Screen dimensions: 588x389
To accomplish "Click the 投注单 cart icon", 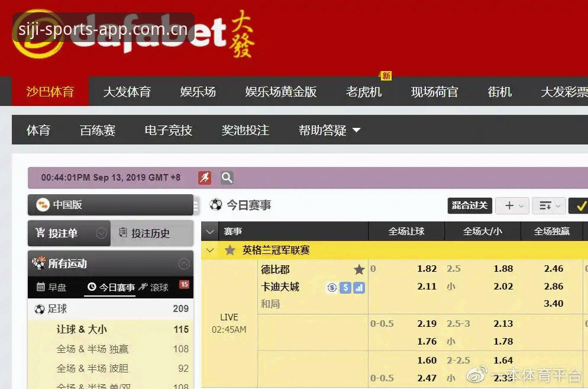I will click(x=40, y=233).
